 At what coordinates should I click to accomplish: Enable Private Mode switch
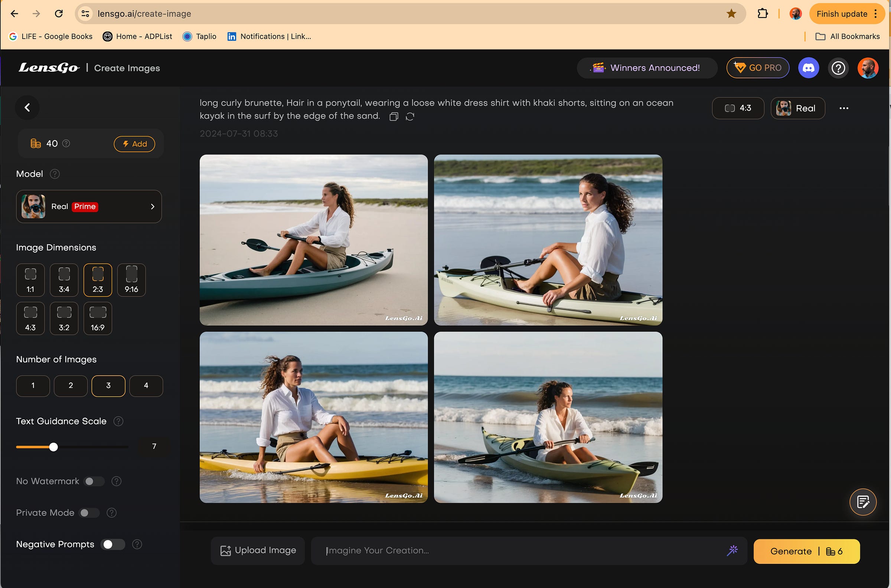89,513
